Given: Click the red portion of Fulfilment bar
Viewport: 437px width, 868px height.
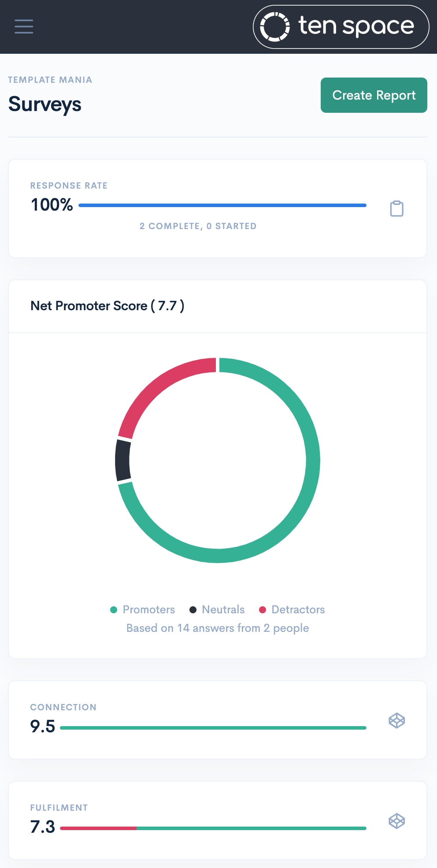Looking at the screenshot, I should (x=98, y=828).
